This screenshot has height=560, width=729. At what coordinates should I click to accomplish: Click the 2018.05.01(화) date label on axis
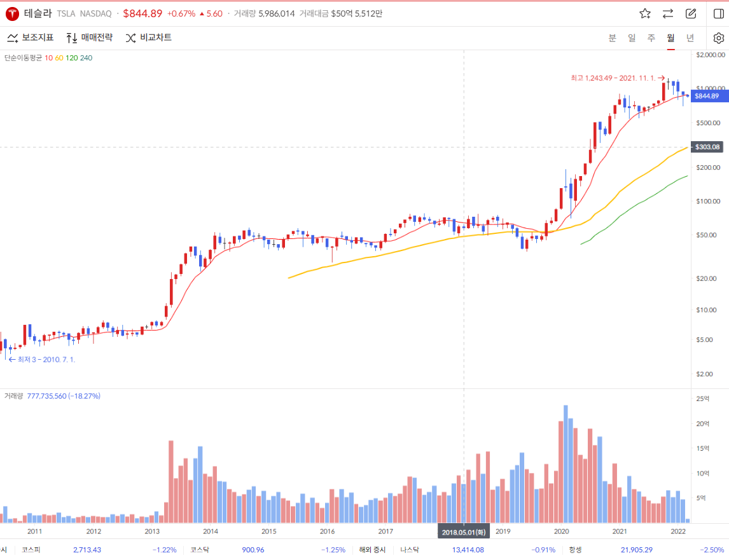click(x=464, y=531)
